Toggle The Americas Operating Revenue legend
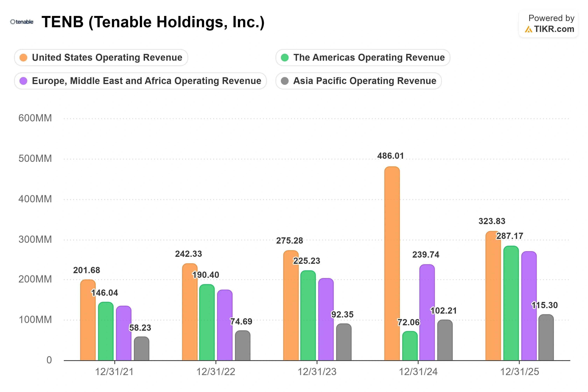Screen dimensions: 588x392 (363, 58)
